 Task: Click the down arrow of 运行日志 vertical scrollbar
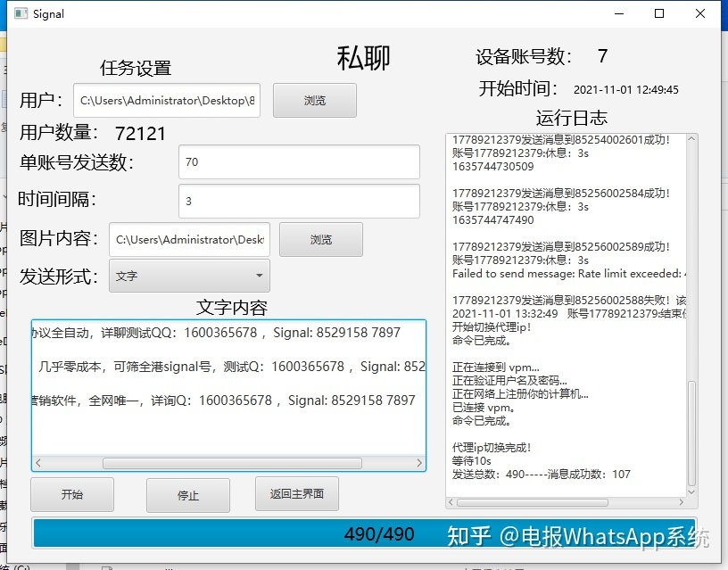coord(691,492)
